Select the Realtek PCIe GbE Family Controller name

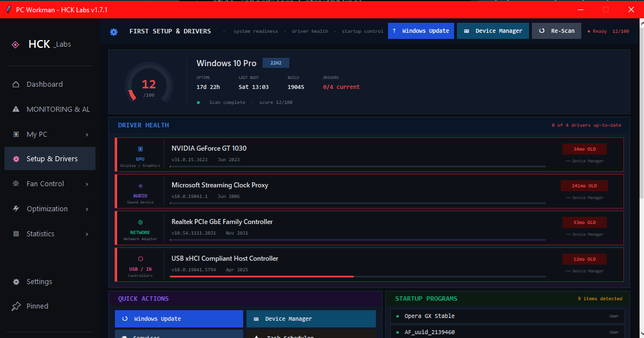222,222
